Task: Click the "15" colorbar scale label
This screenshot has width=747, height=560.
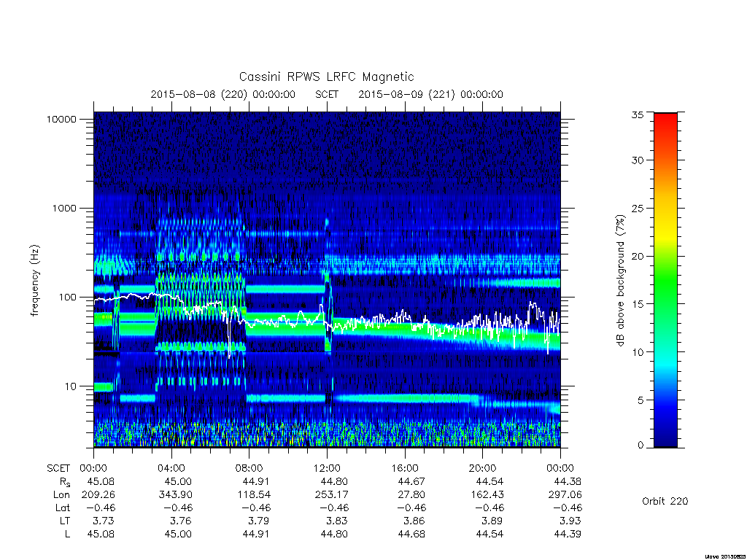Action: 637,304
